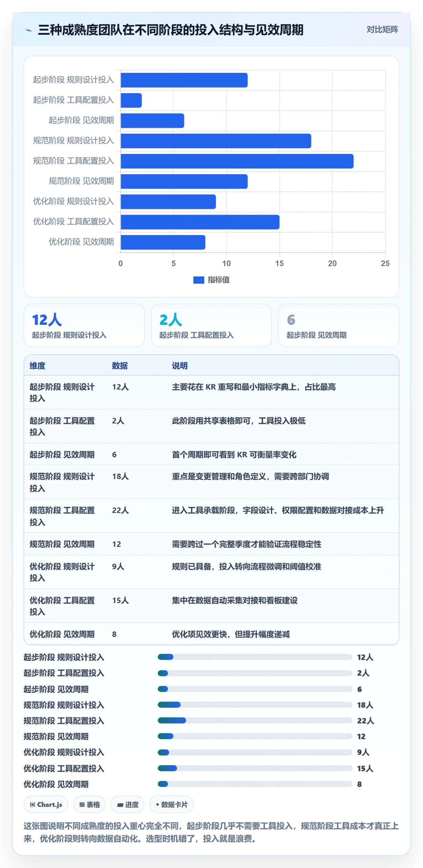
Task: Click progress bar for 优化阶段 见效周期 8
Action: (x=255, y=784)
